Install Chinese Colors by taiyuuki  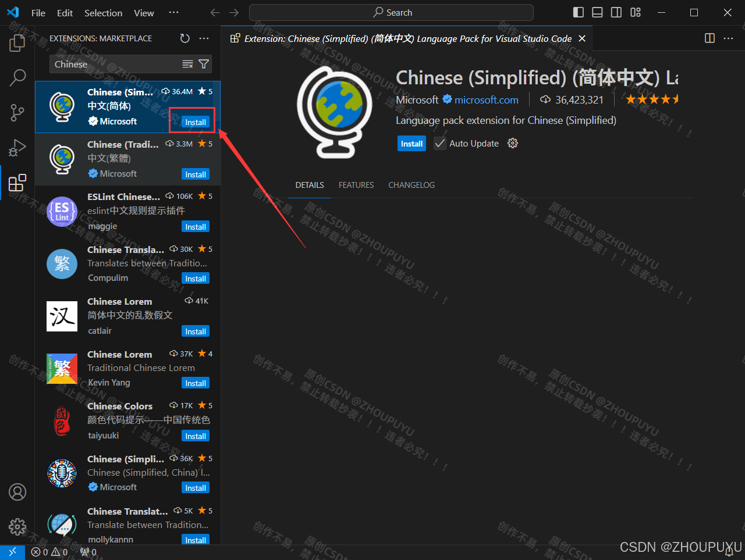click(x=196, y=436)
